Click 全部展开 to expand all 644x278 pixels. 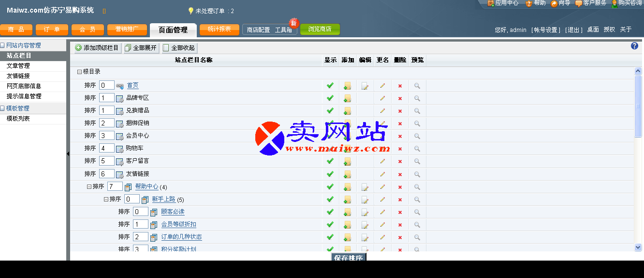point(141,48)
